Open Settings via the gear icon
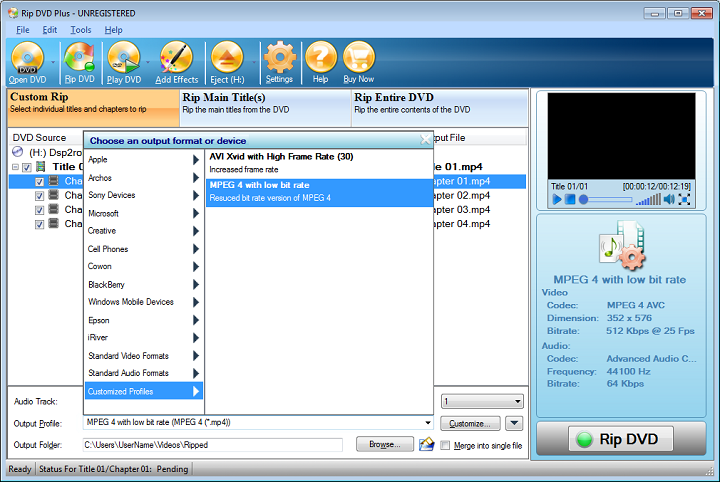This screenshot has width=720, height=482. pyautogui.click(x=279, y=62)
